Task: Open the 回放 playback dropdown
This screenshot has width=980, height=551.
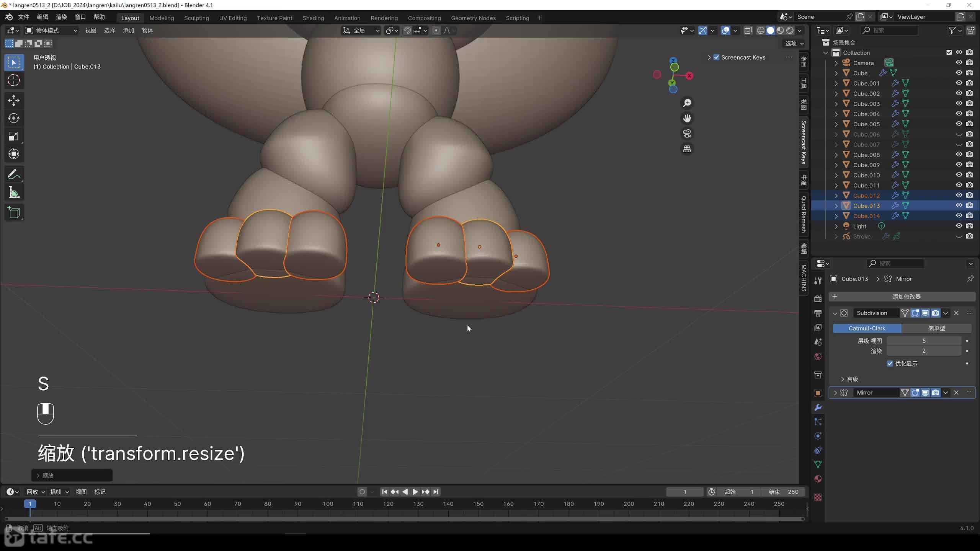Action: tap(36, 492)
